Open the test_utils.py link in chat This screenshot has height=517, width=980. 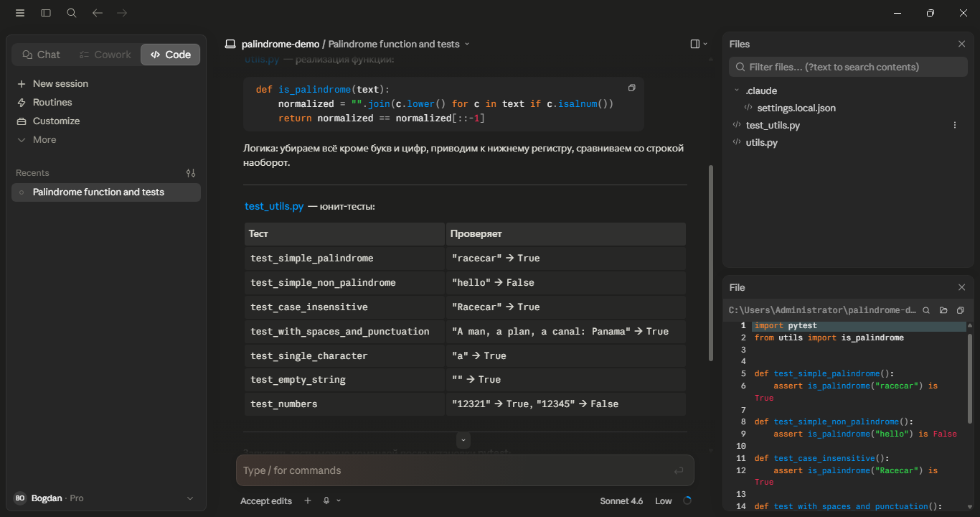274,207
